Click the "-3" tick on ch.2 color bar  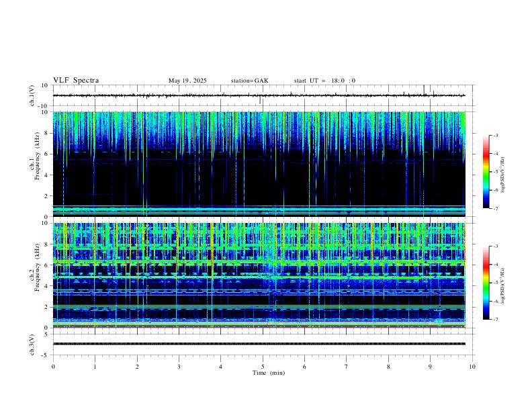pos(495,246)
